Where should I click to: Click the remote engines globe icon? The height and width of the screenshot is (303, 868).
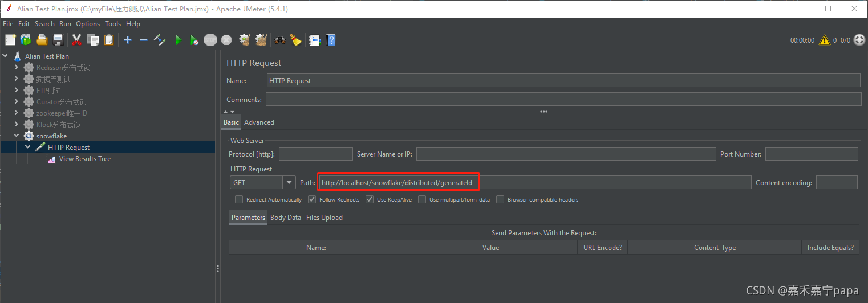(x=859, y=40)
